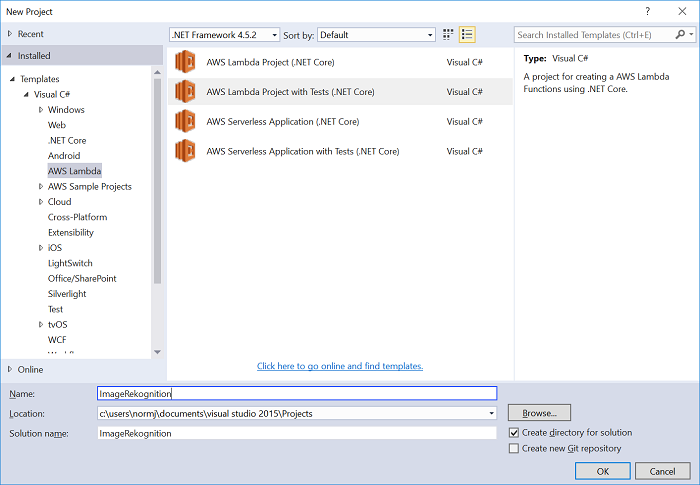
Task: Expand the Cloud tree node
Action: (41, 201)
